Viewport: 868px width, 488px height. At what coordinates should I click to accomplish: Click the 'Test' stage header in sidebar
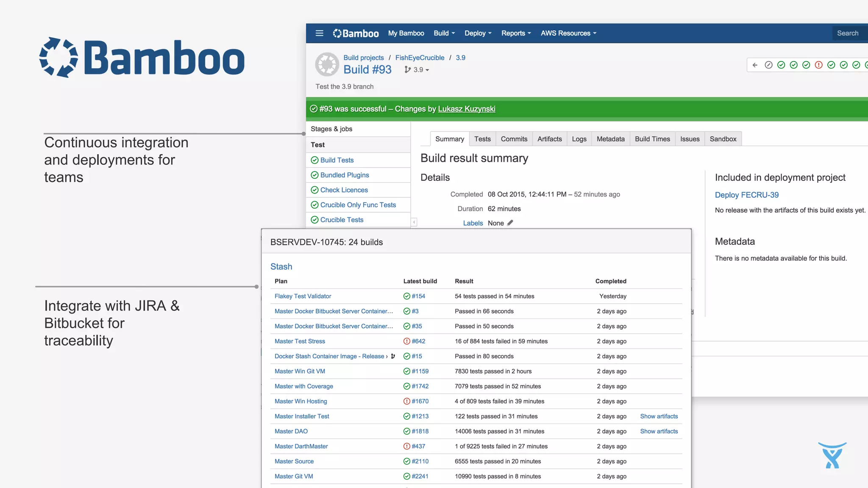point(358,145)
